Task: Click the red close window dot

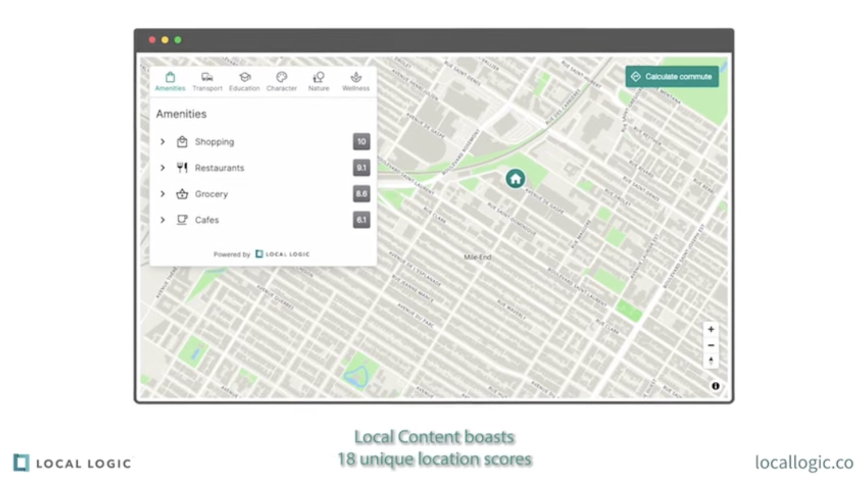Action: tap(152, 40)
